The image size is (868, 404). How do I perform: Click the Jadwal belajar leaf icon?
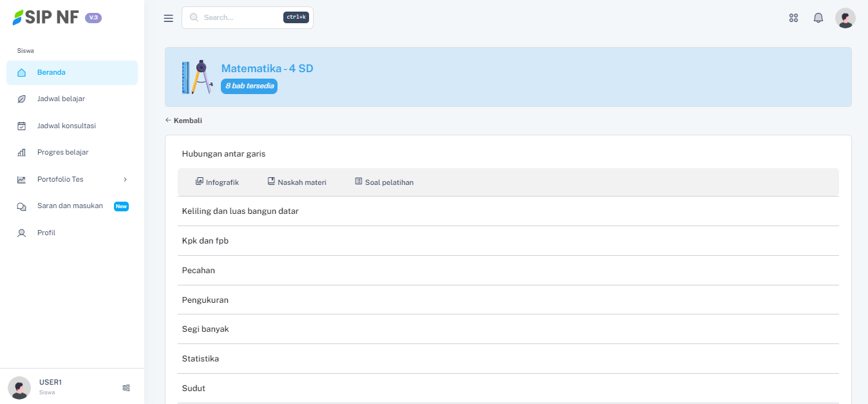click(x=22, y=99)
